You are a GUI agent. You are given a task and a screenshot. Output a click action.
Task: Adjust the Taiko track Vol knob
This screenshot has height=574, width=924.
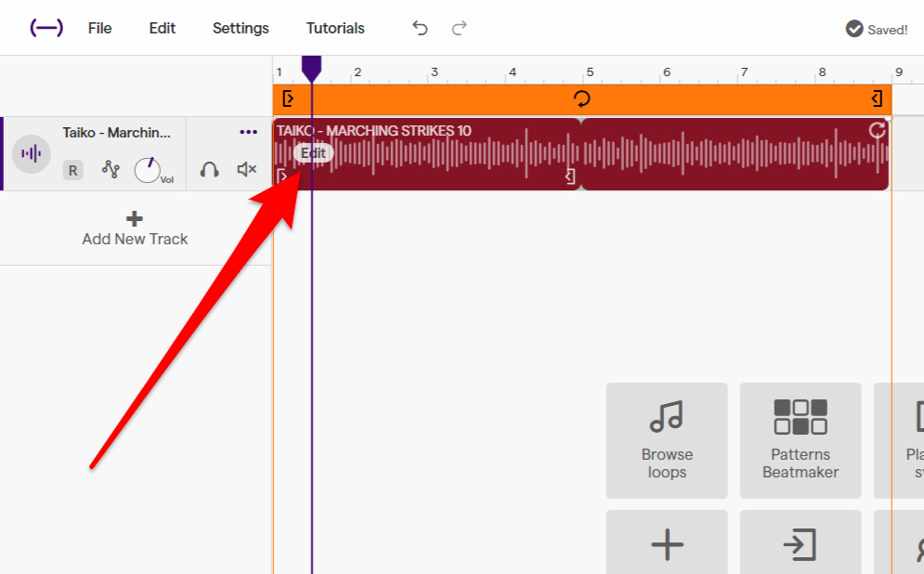point(148,170)
